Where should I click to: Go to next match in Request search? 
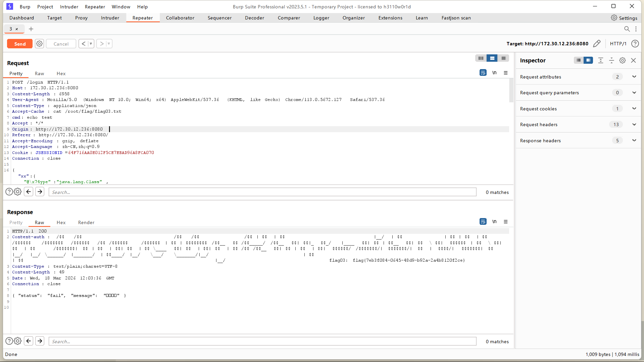pyautogui.click(x=40, y=192)
